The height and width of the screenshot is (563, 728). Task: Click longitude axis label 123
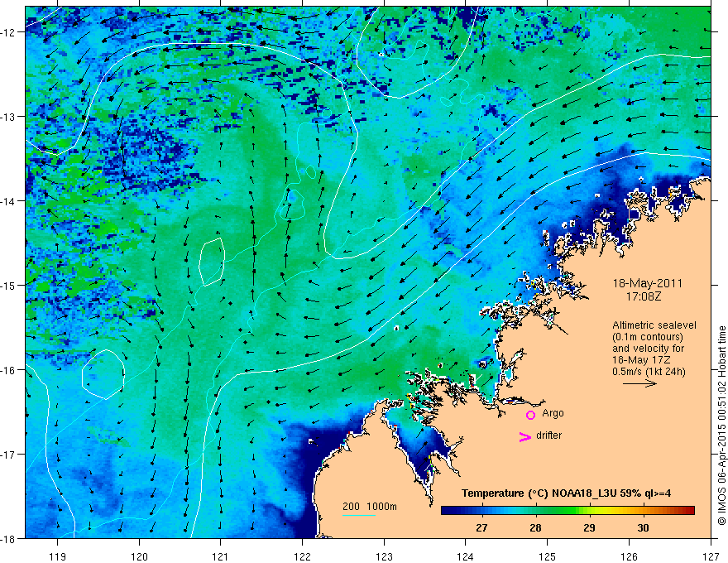click(x=384, y=556)
